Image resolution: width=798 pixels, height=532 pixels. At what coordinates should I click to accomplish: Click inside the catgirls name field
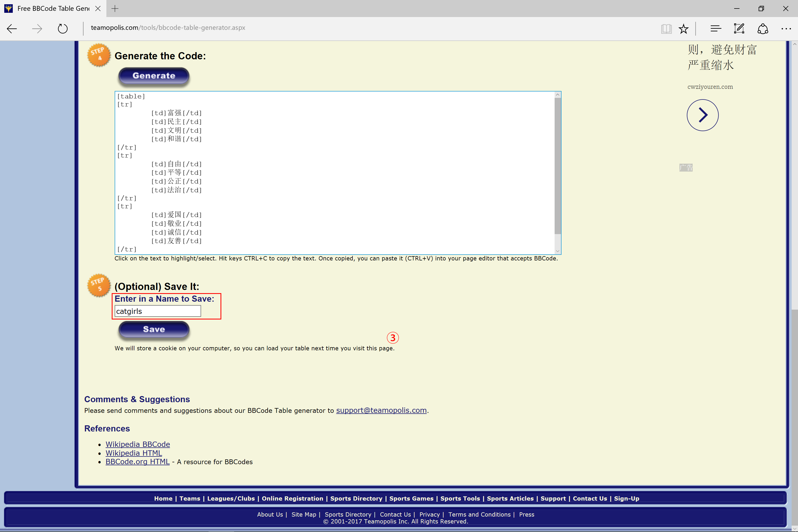[x=158, y=311]
